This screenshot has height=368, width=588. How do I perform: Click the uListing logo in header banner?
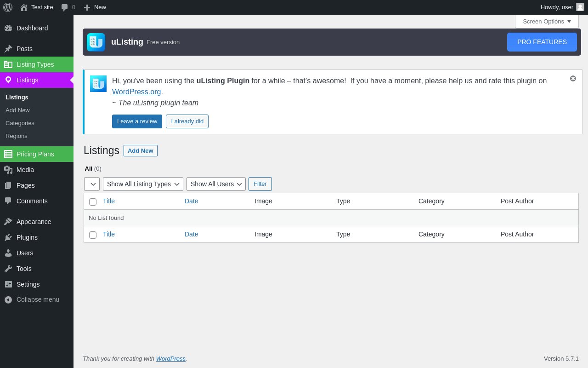[96, 42]
